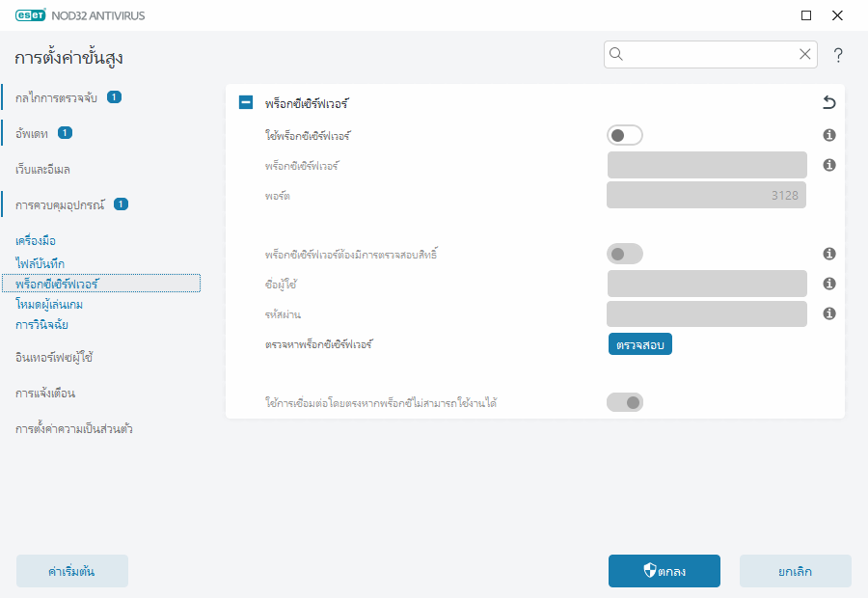Click the magnifier icon in the search box
The height and width of the screenshot is (598, 868).
(615, 54)
